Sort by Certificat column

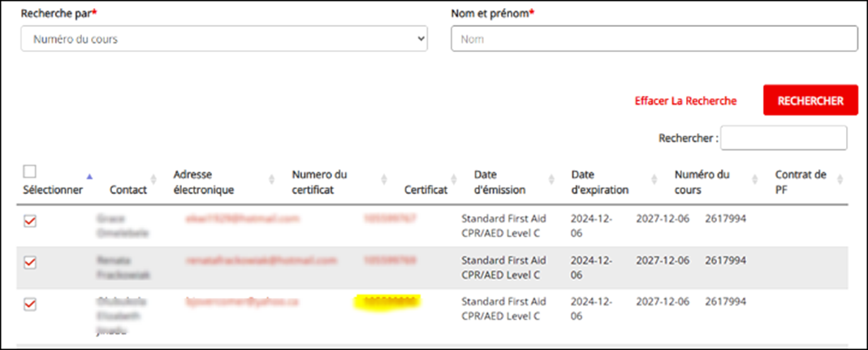pos(454,179)
